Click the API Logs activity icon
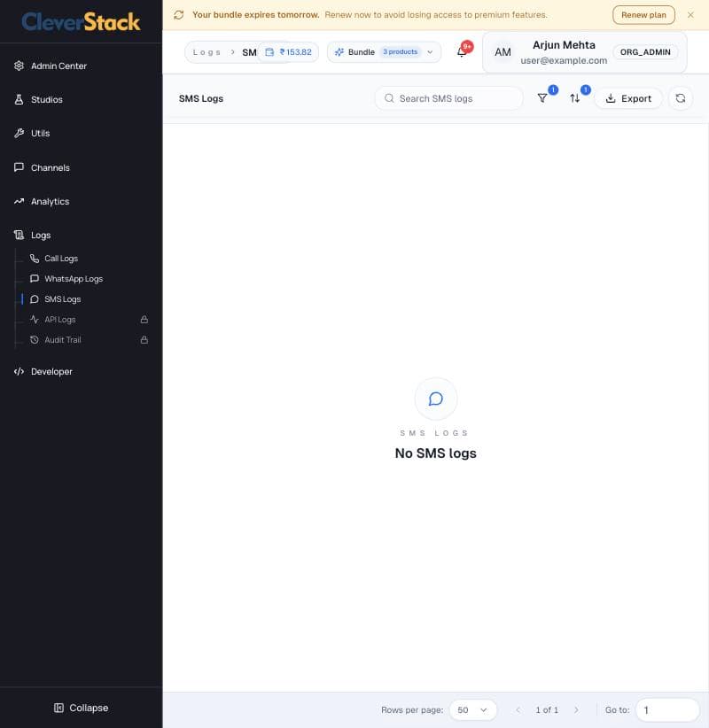Image resolution: width=709 pixels, height=728 pixels. coord(35,320)
